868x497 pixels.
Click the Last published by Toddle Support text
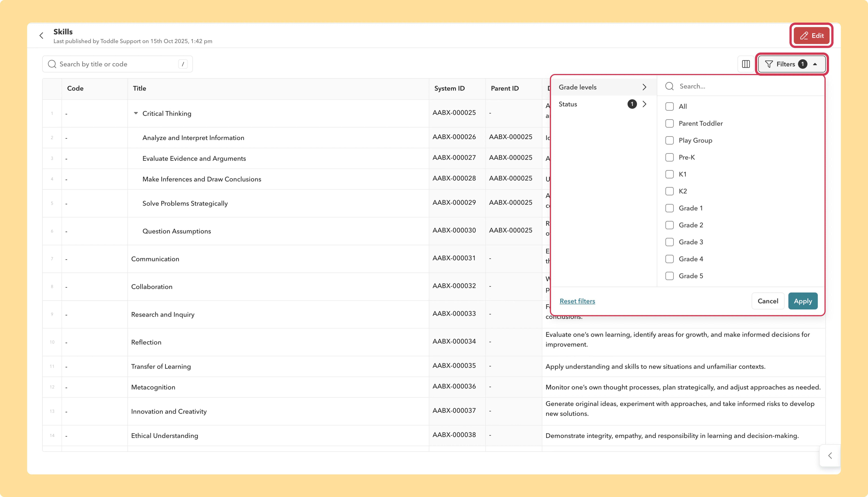pos(133,41)
